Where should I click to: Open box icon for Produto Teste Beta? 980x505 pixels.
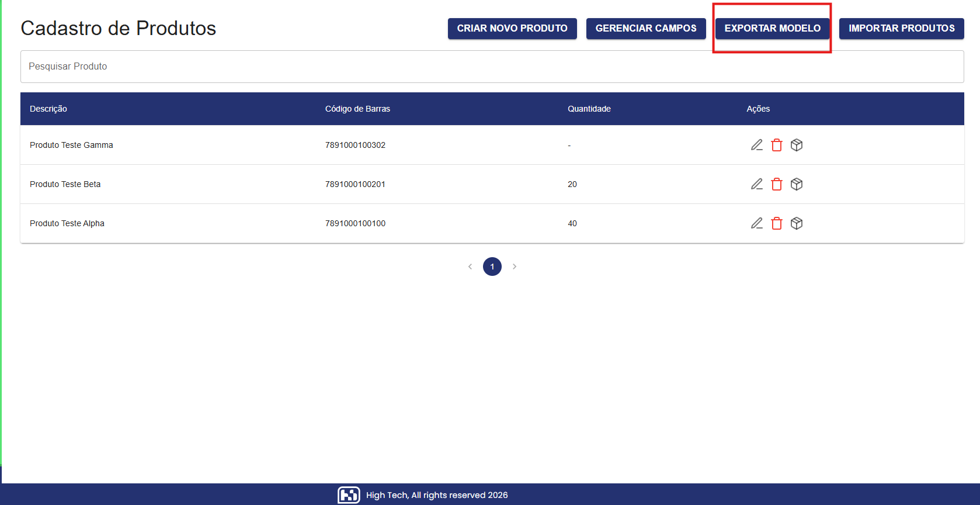pyautogui.click(x=797, y=184)
